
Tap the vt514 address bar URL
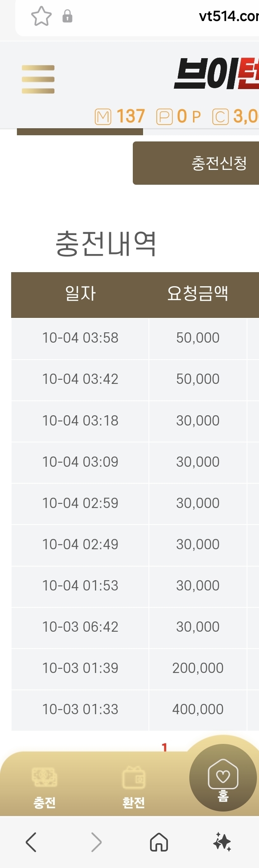tap(228, 16)
